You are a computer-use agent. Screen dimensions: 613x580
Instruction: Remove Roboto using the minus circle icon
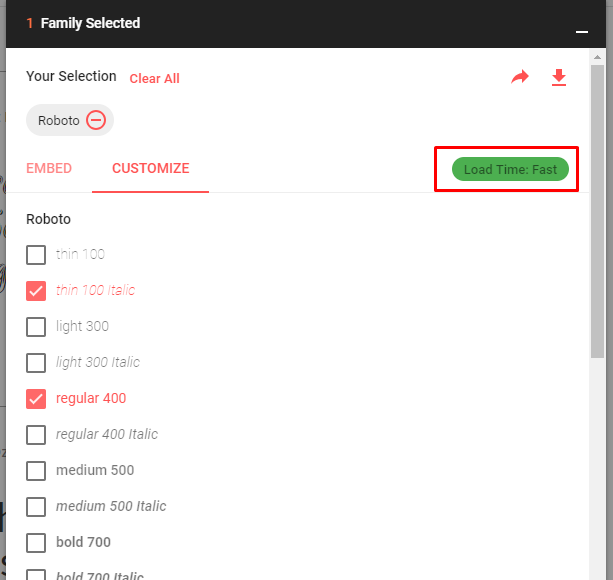tap(96, 120)
